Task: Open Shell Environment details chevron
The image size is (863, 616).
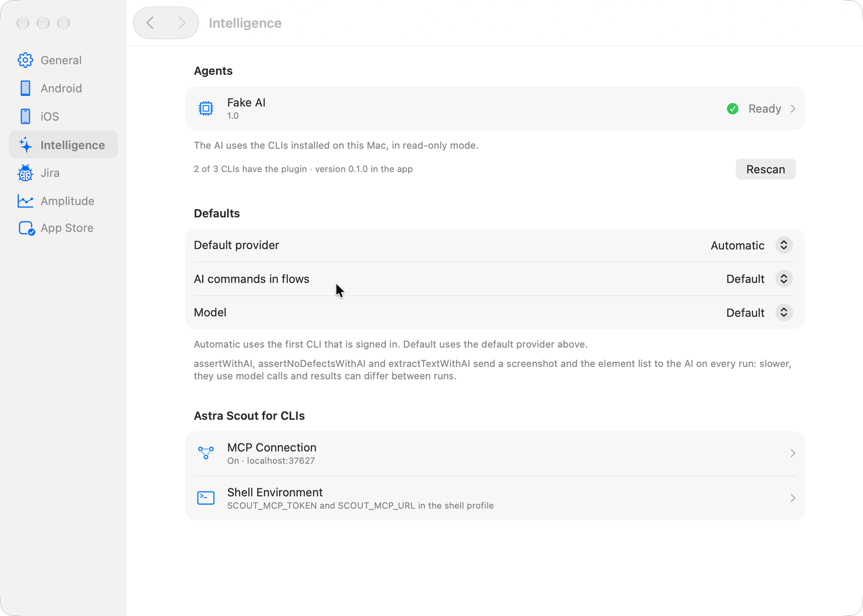Action: (793, 498)
